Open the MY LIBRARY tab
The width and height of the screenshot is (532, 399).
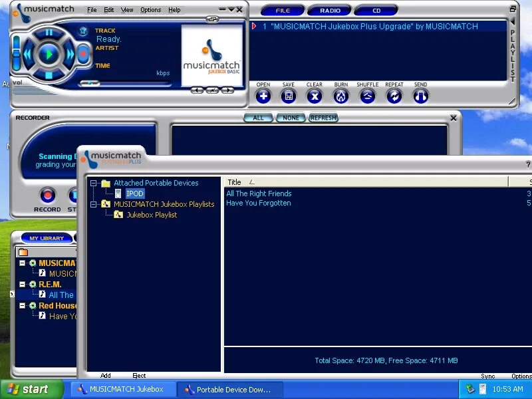point(47,238)
